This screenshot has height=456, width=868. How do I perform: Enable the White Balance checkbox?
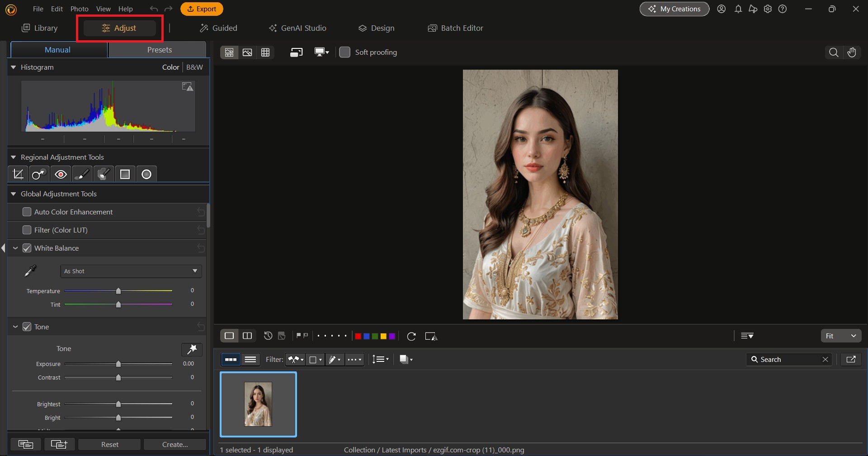point(27,248)
